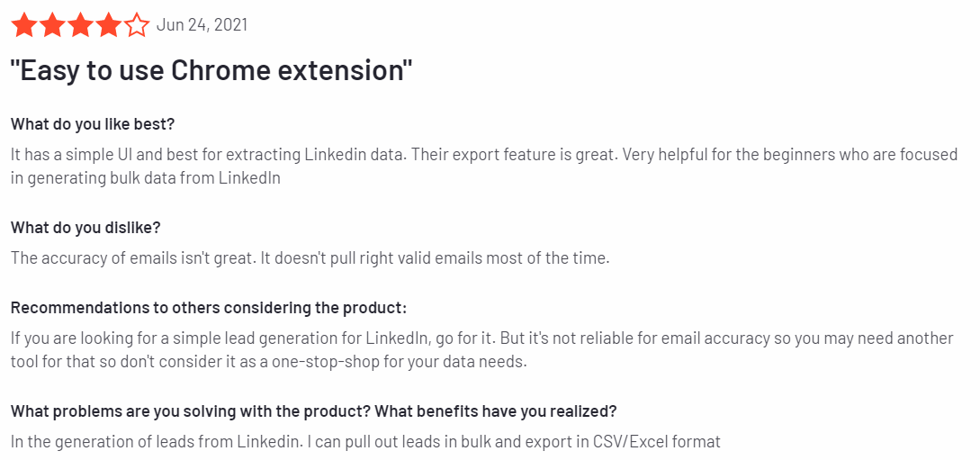Click the word "Chrome" in the review title
The image size is (980, 460).
point(214,70)
